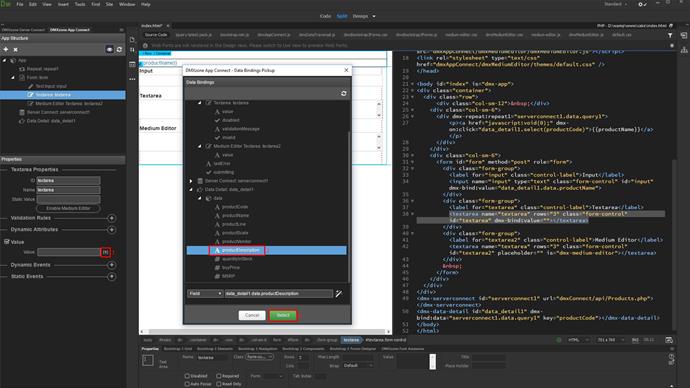The width and height of the screenshot is (690, 388).
Task: Enable the Read Only checkbox
Action: [219, 384]
